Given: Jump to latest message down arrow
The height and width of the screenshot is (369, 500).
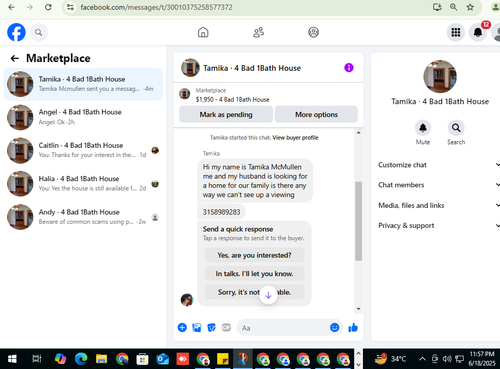Looking at the screenshot, I should pos(268,295).
